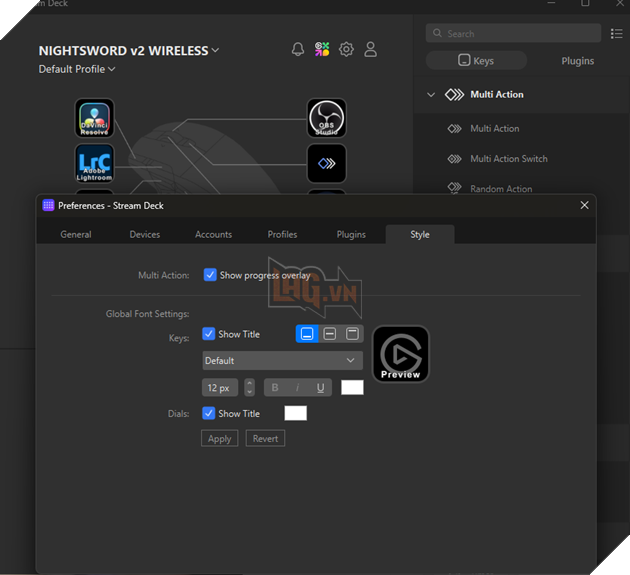Click the Revert button
This screenshot has width=630, height=575.
(x=265, y=438)
